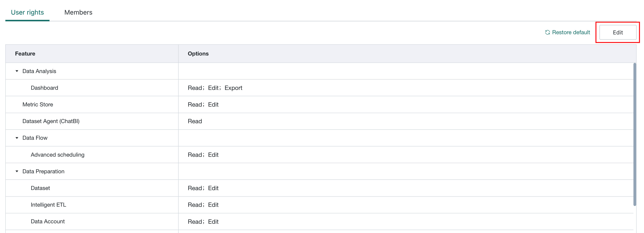This screenshot has height=233, width=644.
Task: Collapse the Data Preparation group
Action: pyautogui.click(x=17, y=171)
